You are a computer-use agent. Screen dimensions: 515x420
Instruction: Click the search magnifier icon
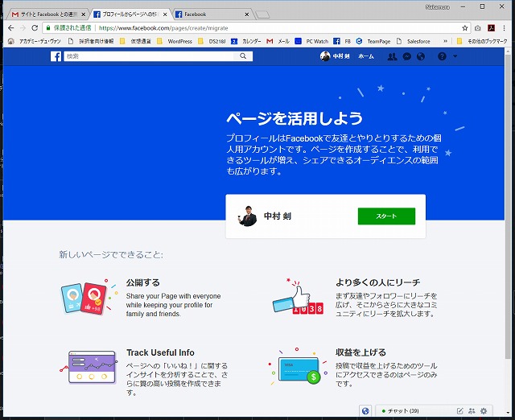[244, 56]
